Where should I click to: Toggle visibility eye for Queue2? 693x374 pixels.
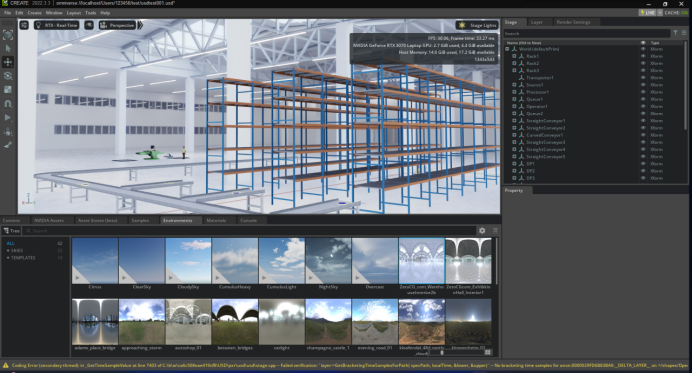[x=643, y=113]
